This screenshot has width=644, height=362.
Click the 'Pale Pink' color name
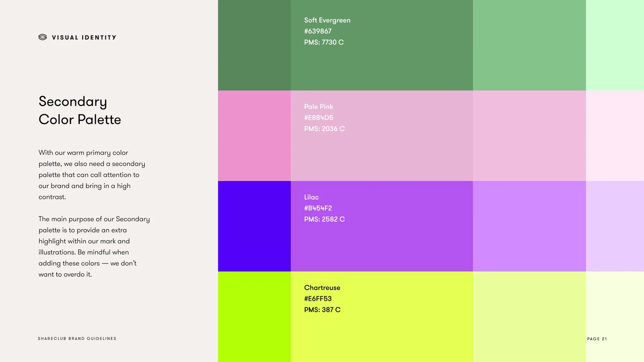tap(319, 107)
